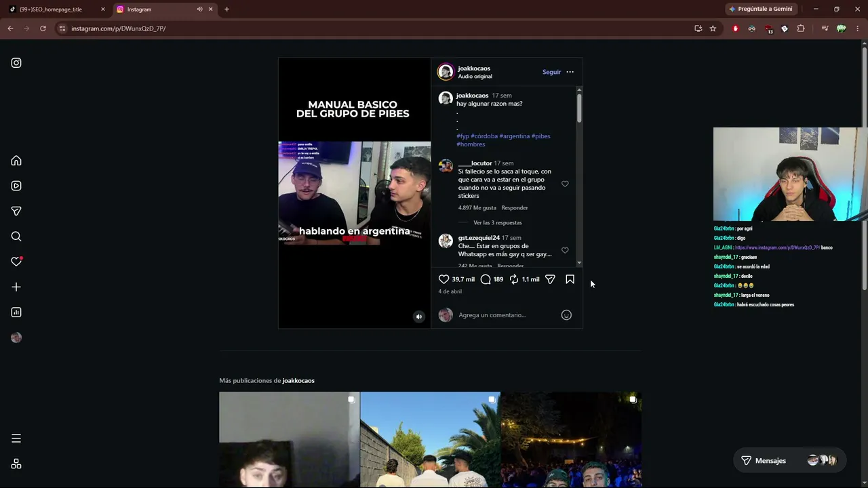Open ____locutor profile from comment
This screenshot has height=488, width=868.
pos(475,163)
